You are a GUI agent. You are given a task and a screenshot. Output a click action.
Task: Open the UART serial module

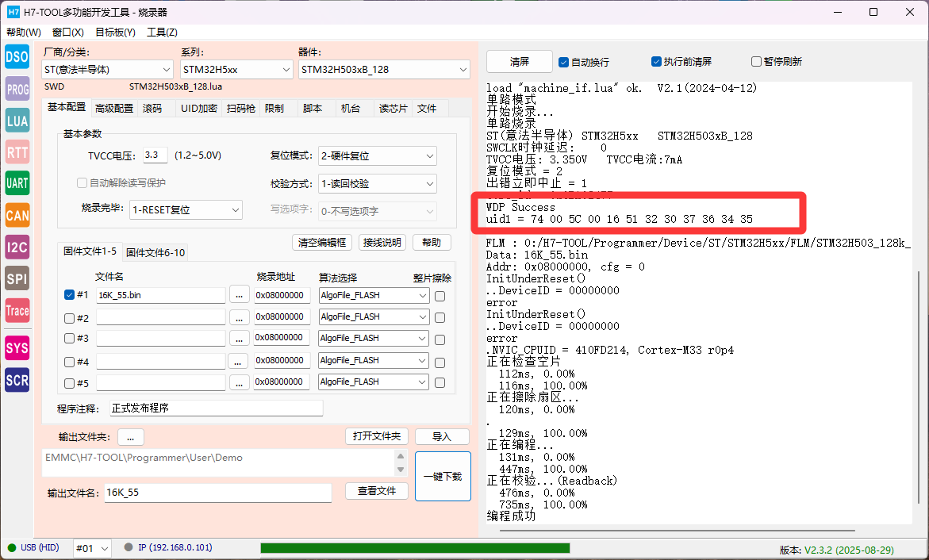pos(17,183)
